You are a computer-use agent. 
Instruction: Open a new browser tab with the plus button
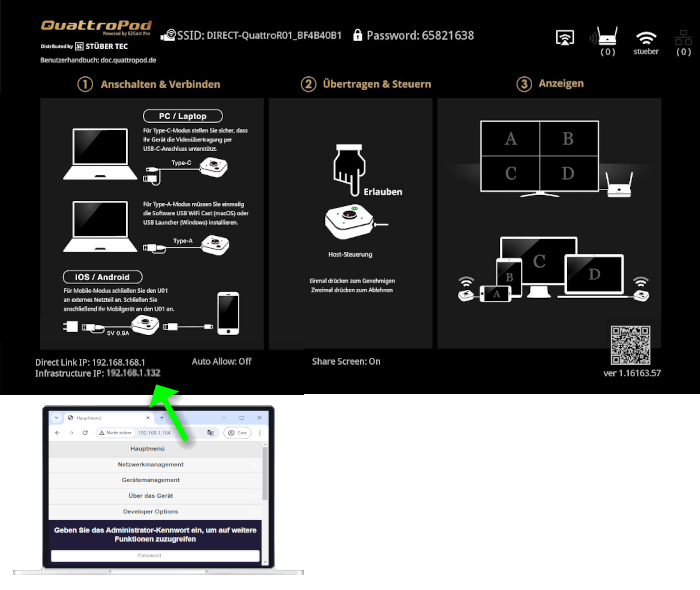point(162,418)
